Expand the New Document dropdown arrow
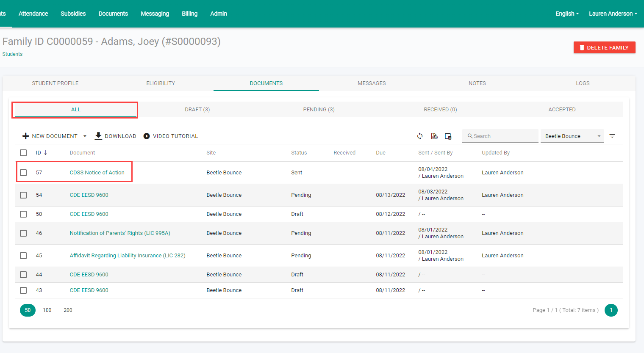Viewport: 644px width, 353px height. (85, 136)
